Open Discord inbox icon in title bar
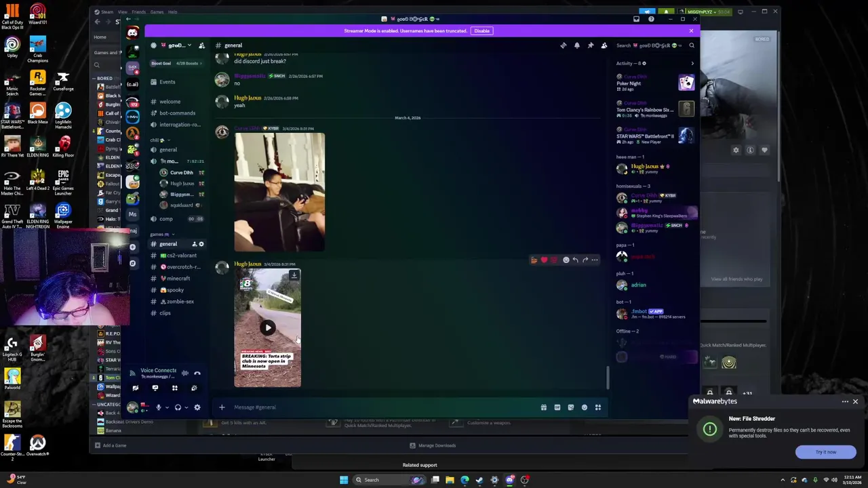Image resolution: width=868 pixels, height=488 pixels. (x=636, y=19)
